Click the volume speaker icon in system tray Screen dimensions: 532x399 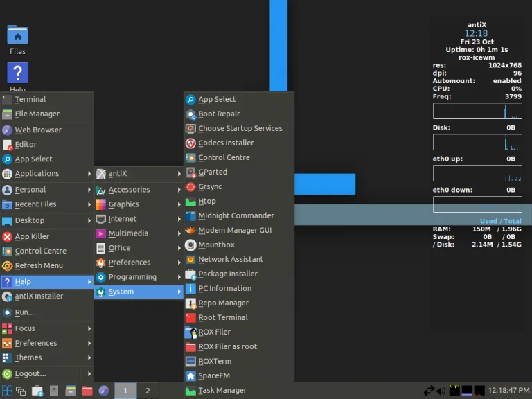[441, 391]
